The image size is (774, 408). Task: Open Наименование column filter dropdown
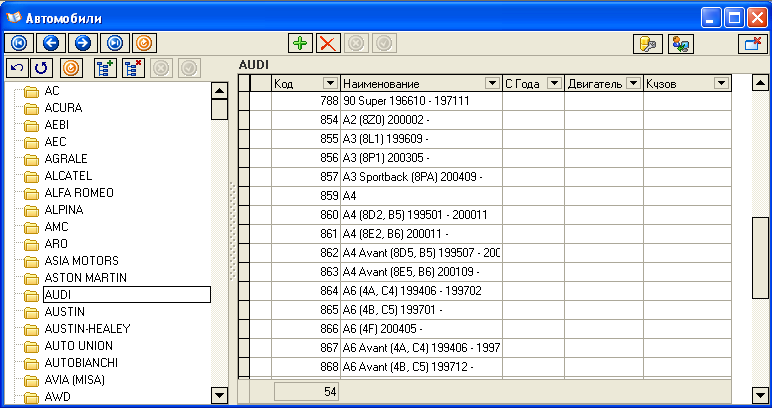[x=492, y=83]
